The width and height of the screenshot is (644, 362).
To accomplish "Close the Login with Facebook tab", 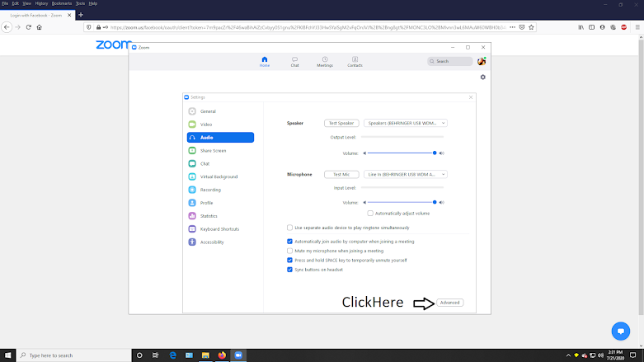I will pyautogui.click(x=69, y=15).
